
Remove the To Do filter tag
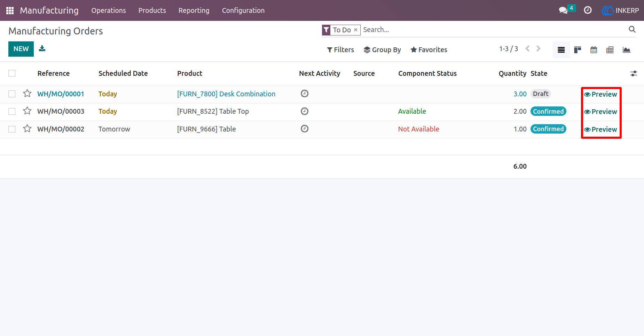point(355,30)
